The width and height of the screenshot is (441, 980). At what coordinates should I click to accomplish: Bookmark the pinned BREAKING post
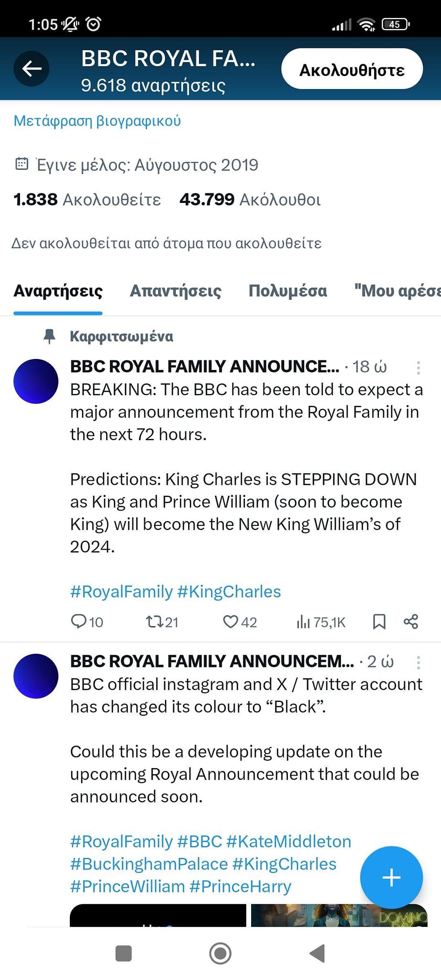[379, 622]
